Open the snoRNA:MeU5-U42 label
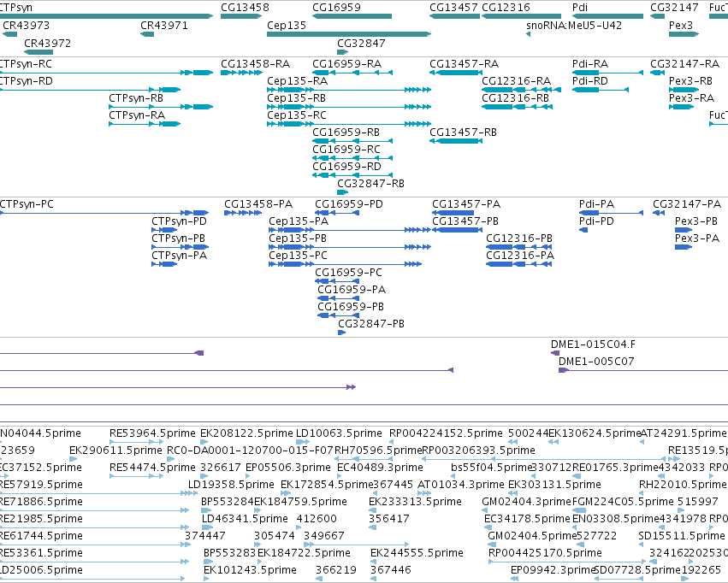The height and width of the screenshot is (583, 728). tap(574, 25)
